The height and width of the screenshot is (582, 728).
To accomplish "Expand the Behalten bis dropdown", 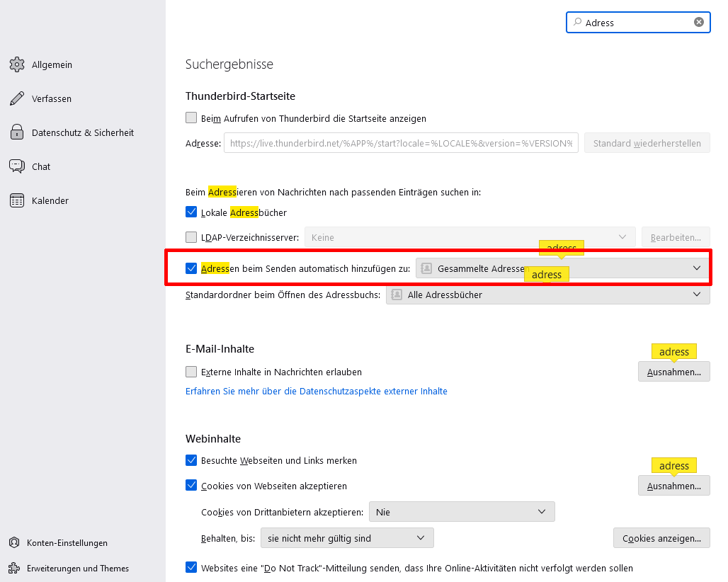I will [x=347, y=538].
